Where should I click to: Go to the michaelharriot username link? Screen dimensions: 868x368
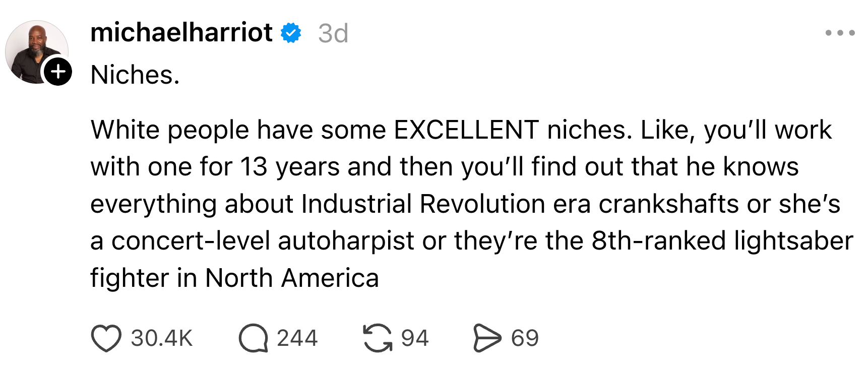pyautogui.click(x=181, y=33)
